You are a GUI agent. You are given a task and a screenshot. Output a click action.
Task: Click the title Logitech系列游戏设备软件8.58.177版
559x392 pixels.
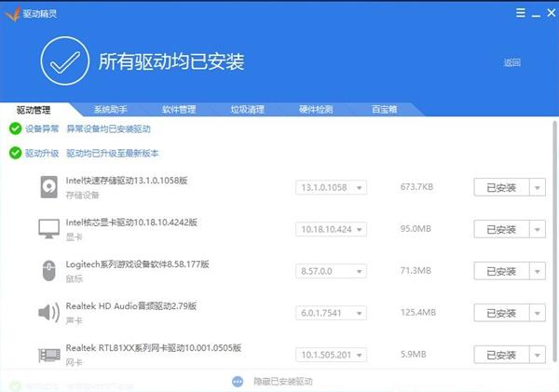click(x=137, y=264)
